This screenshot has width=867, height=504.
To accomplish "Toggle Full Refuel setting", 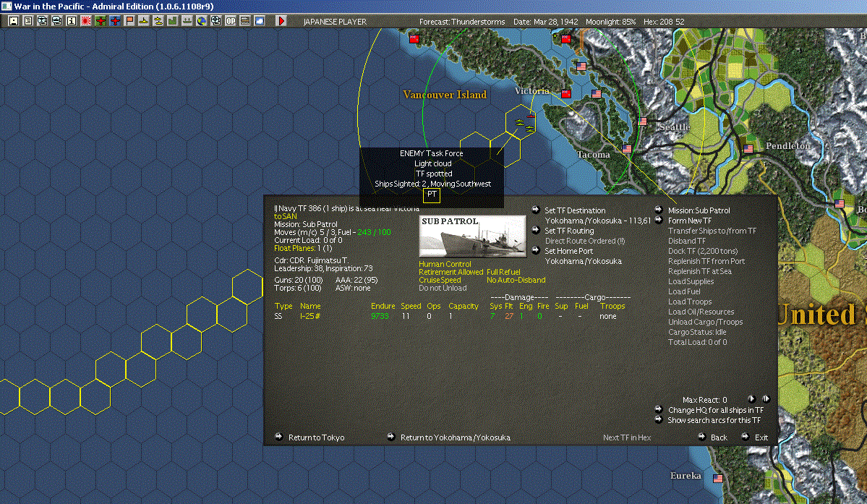I will 503,272.
